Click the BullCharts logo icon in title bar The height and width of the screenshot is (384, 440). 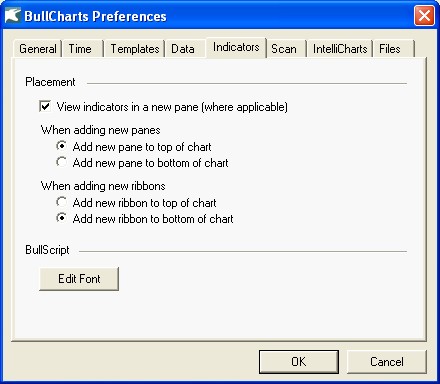pos(13,15)
